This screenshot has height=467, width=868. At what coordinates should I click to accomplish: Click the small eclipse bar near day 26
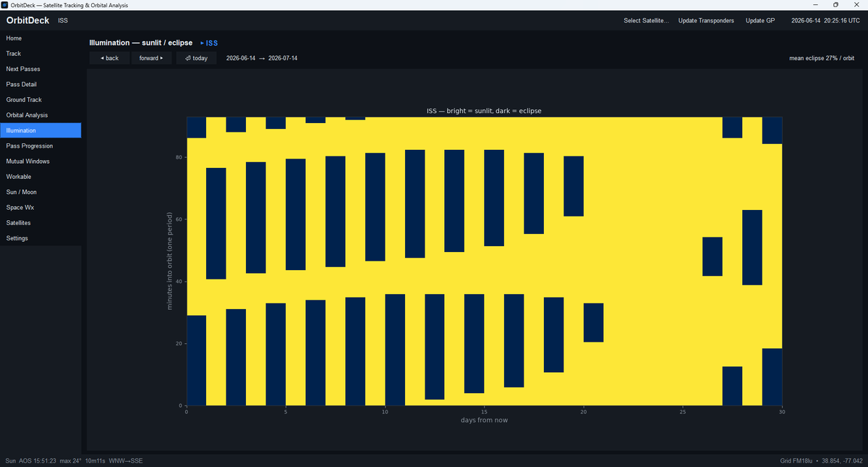coord(712,256)
